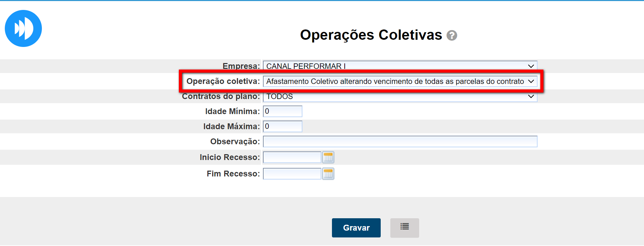The width and height of the screenshot is (644, 246).
Task: Open the Operação coletiva dropdown
Action: pyautogui.click(x=400, y=82)
